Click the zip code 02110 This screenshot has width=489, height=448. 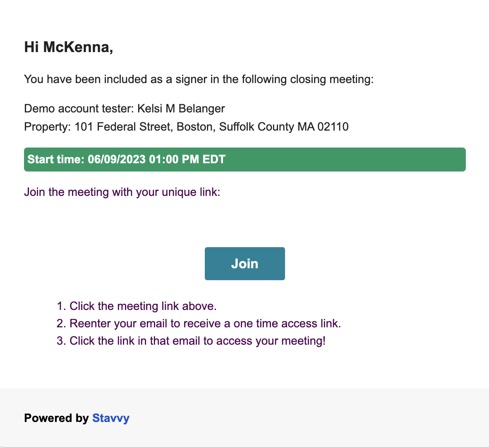click(x=333, y=127)
